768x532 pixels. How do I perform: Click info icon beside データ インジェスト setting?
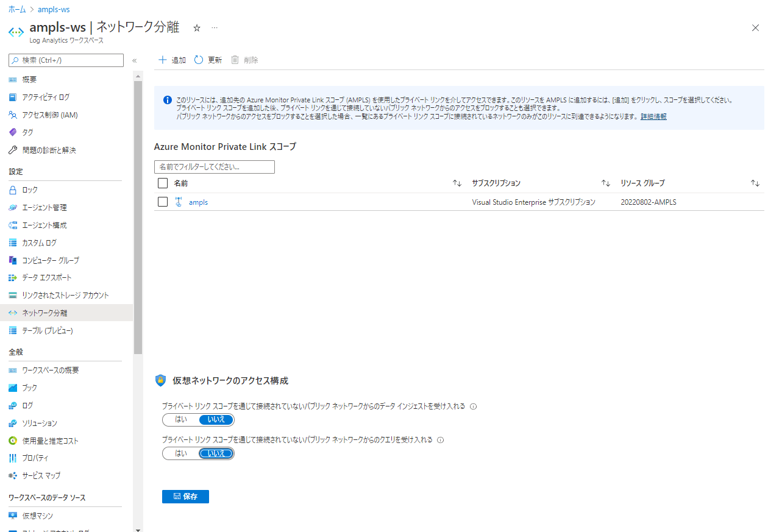click(x=473, y=406)
